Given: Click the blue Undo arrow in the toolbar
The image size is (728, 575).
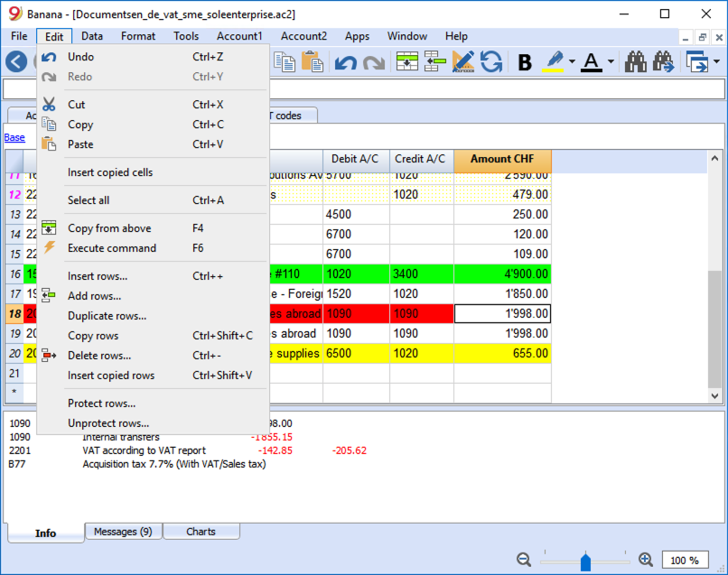Looking at the screenshot, I should [x=345, y=62].
